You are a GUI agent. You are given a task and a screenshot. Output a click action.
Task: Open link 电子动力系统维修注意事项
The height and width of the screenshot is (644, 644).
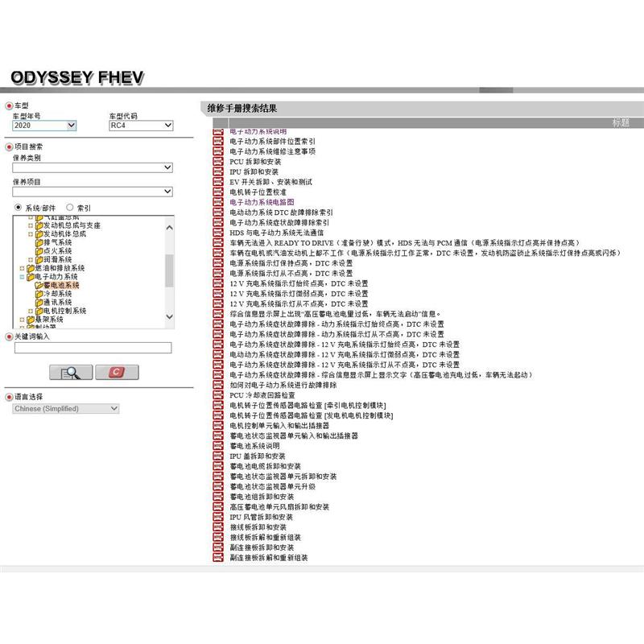272,151
